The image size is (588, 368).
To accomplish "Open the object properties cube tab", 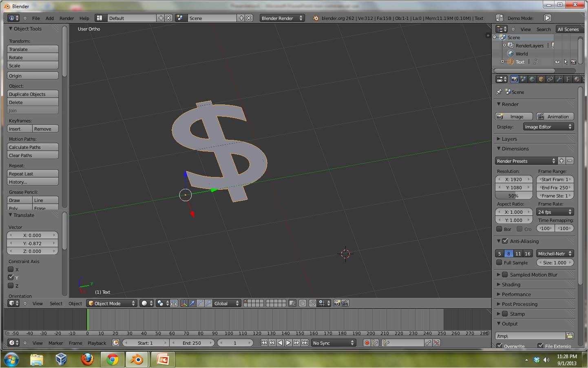I will (541, 79).
